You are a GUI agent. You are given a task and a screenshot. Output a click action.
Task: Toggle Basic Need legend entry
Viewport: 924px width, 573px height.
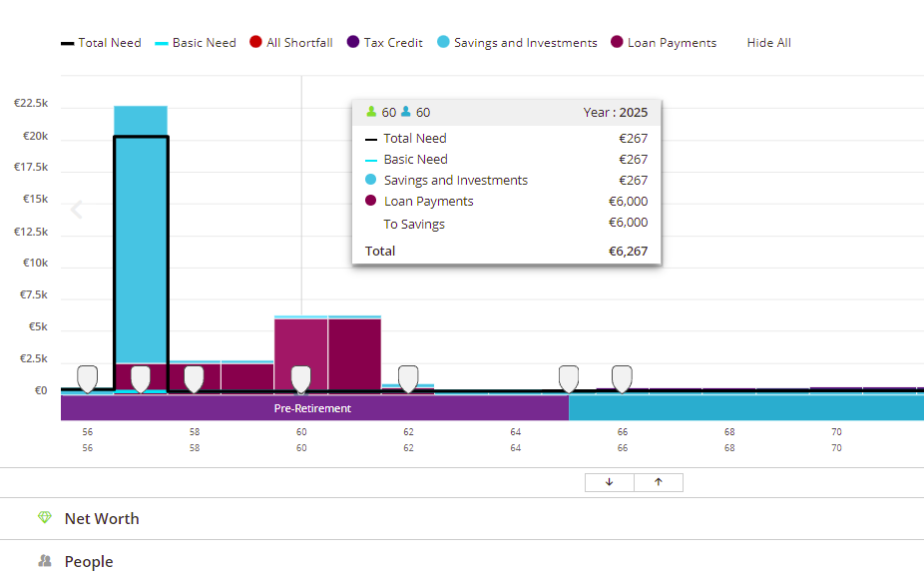196,43
